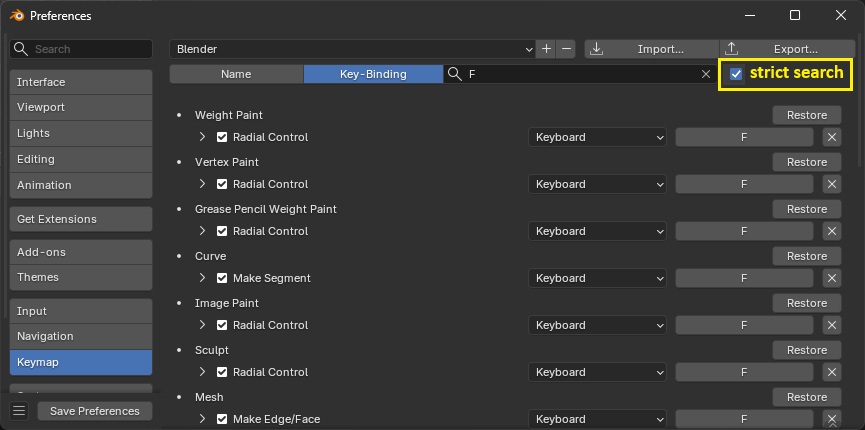Screen dimensions: 865x430
Task: Disable Vertex Paint Radial Control checkbox
Action: click(x=222, y=184)
